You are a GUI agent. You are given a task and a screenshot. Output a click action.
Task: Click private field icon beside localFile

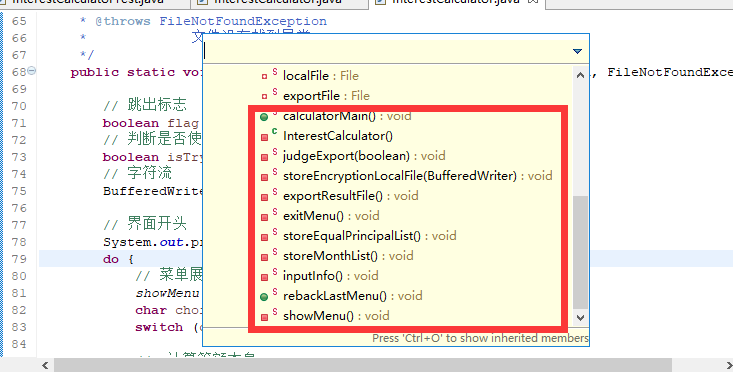264,77
